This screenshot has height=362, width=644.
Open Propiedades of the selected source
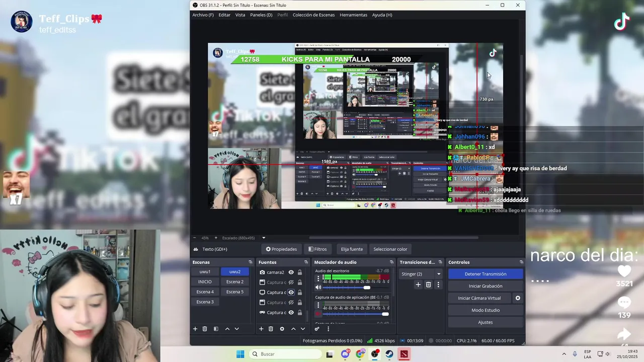[x=281, y=249]
